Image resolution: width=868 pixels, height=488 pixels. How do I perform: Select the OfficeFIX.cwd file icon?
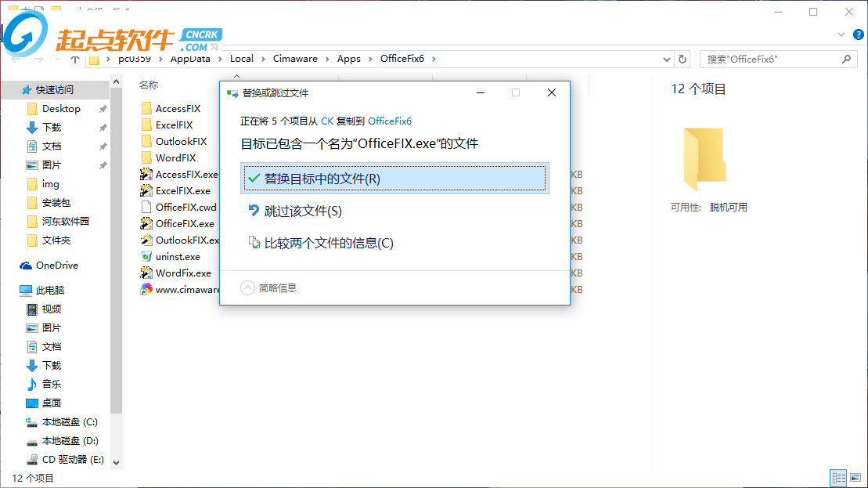[146, 207]
